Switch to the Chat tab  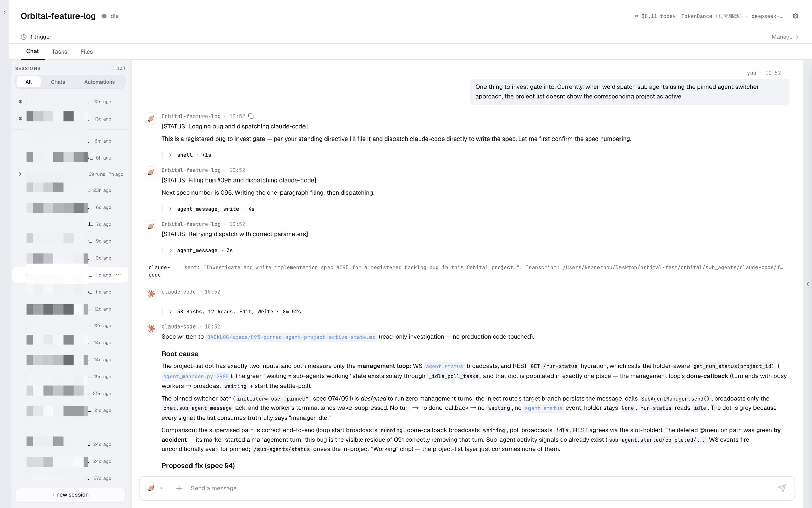point(32,51)
